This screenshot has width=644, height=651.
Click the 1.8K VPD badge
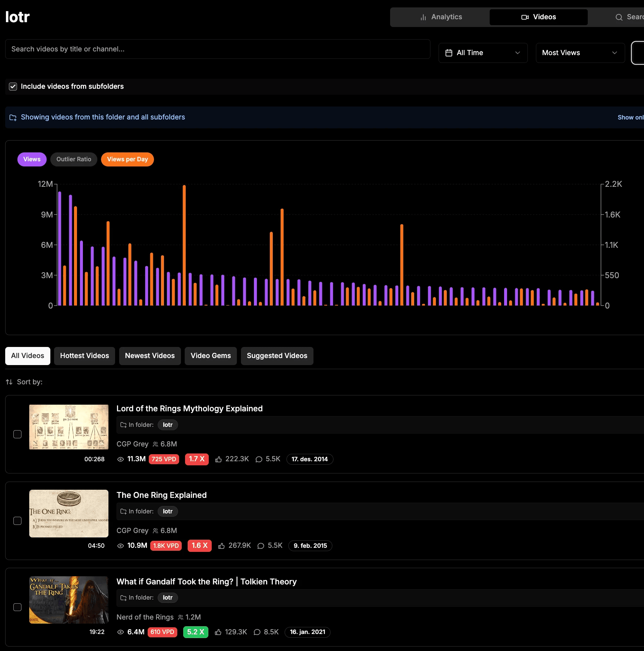point(166,546)
